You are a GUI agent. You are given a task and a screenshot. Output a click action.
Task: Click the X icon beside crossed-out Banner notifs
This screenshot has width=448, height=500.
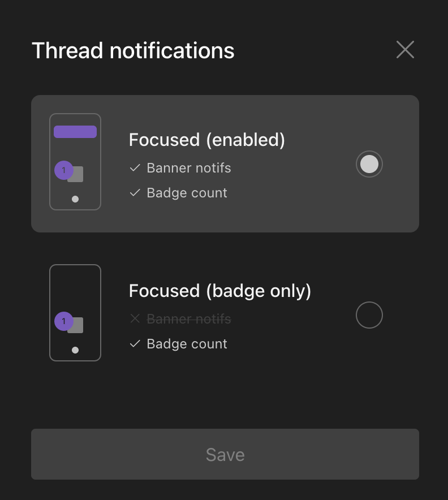click(x=135, y=319)
